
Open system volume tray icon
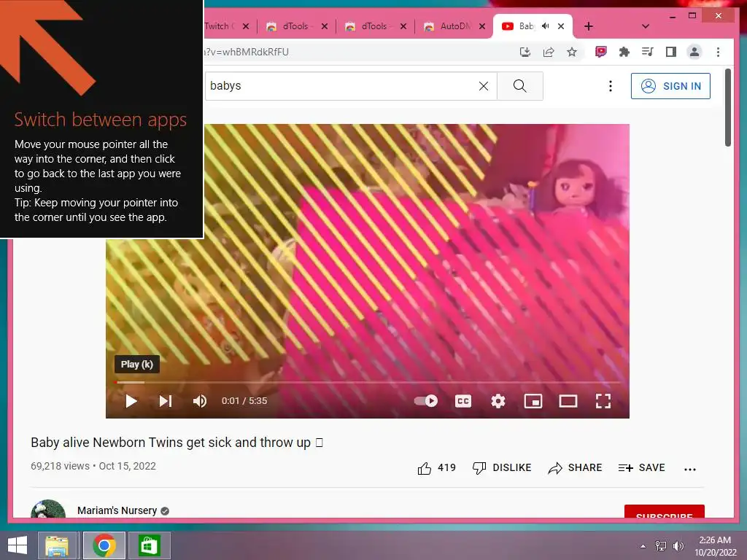[678, 546]
